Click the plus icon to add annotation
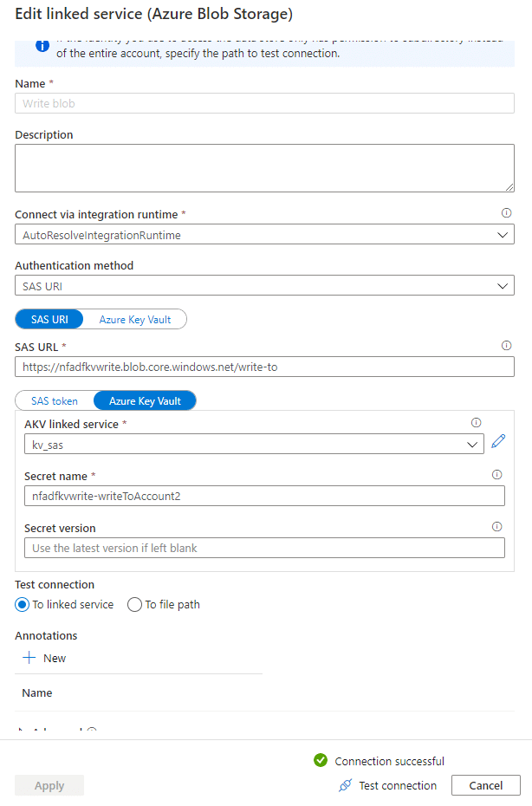This screenshot has height=806, width=532. [29, 658]
